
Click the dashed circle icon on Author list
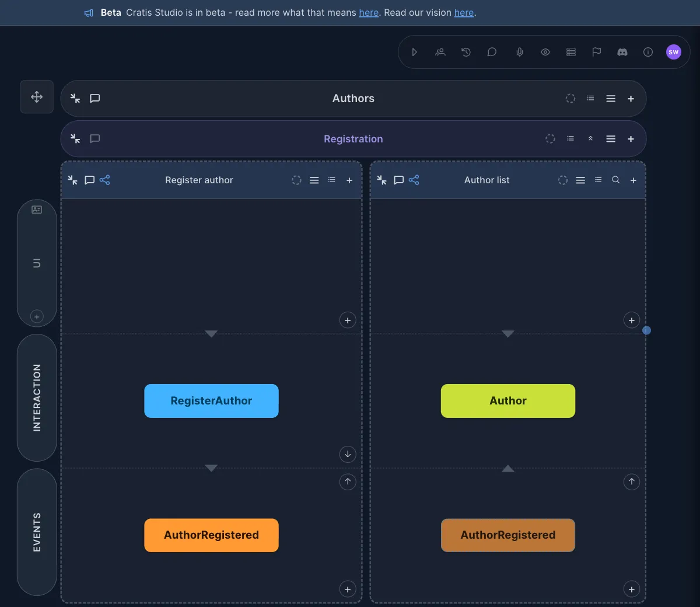pos(562,180)
